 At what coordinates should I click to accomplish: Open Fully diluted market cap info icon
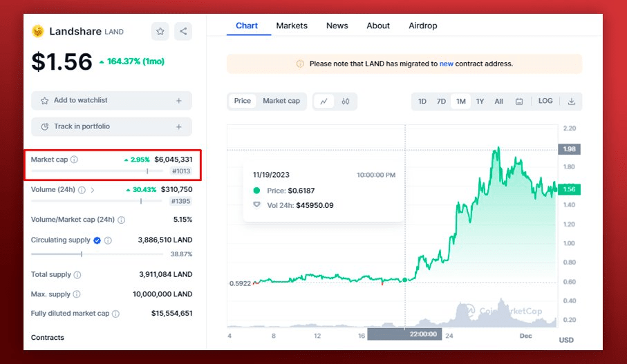115,314
